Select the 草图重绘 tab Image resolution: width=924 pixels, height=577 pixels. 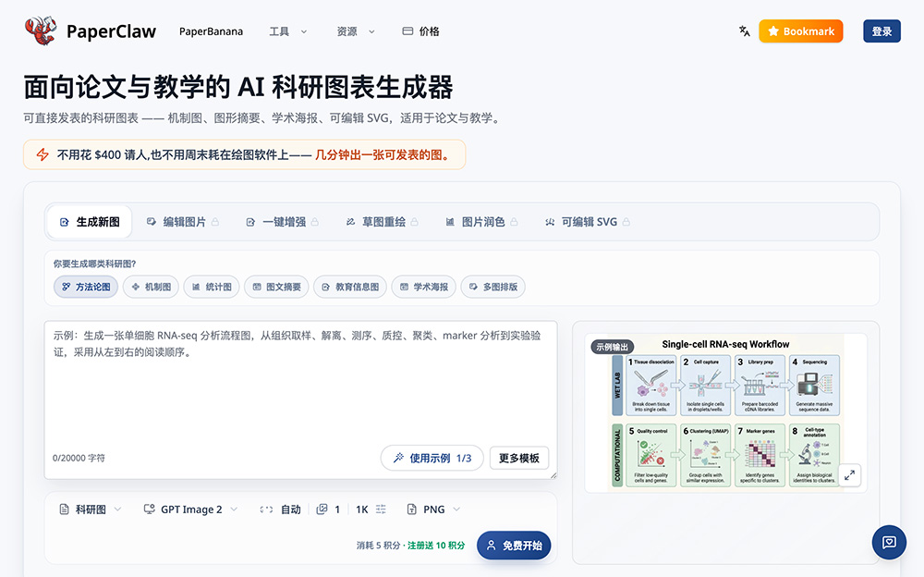tap(382, 222)
